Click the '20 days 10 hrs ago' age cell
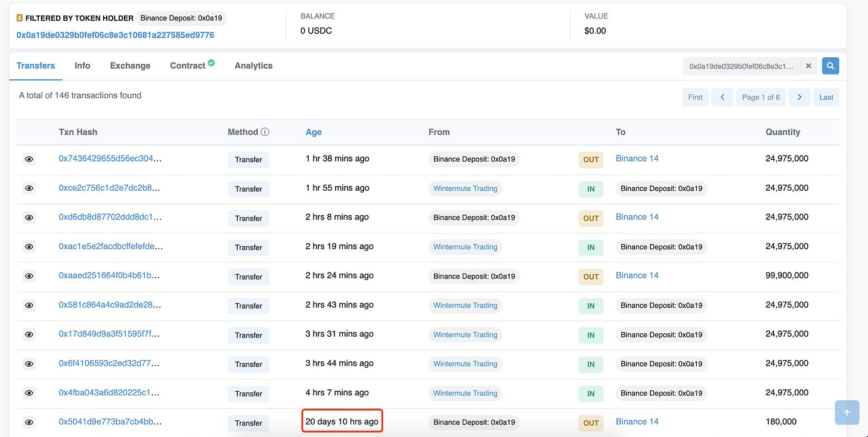Image resolution: width=868 pixels, height=437 pixels. [x=342, y=421]
